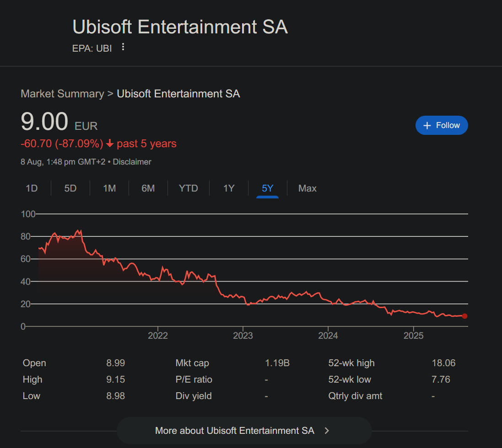Click the Div yield label
This screenshot has height=448, width=502.
(x=194, y=396)
